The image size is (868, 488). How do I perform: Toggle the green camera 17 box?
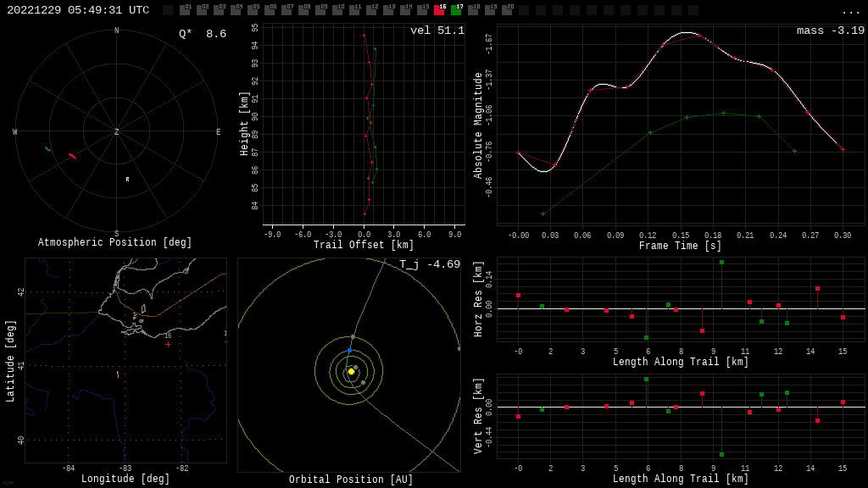pos(456,10)
